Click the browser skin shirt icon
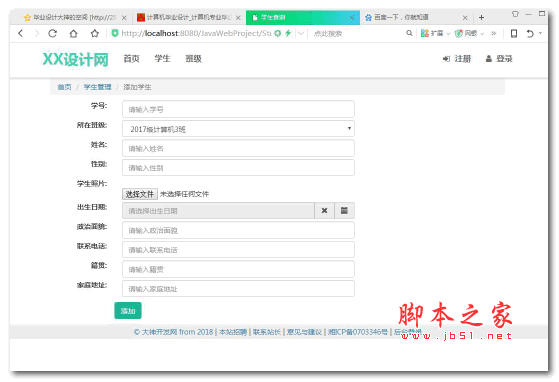This screenshot has height=382, width=559. 515,14
